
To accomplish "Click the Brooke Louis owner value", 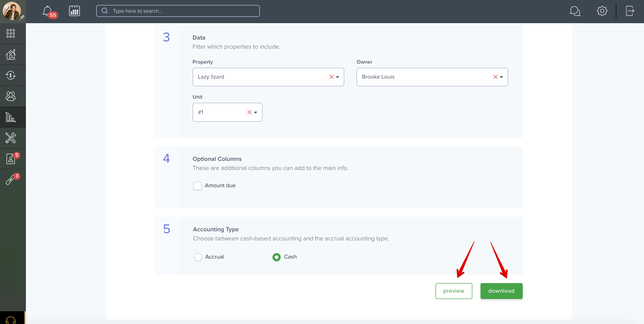I will [x=378, y=77].
